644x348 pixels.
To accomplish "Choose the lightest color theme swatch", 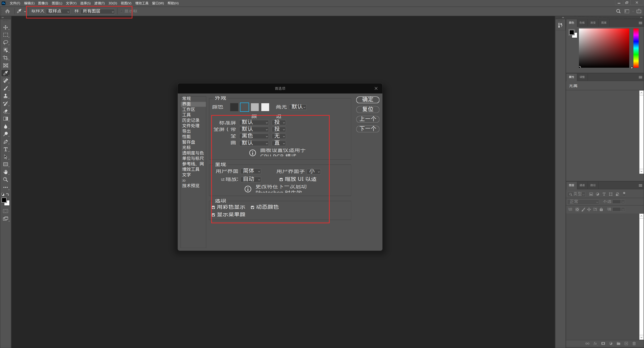I will pos(265,107).
